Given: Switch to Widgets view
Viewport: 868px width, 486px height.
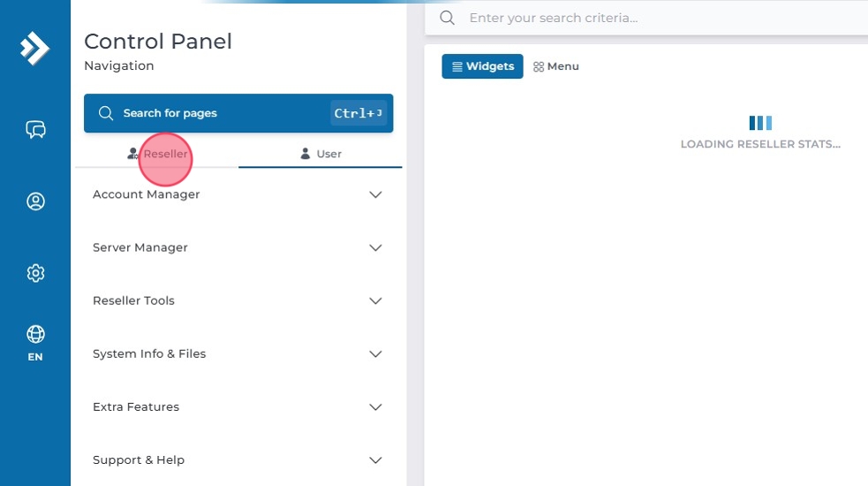Looking at the screenshot, I should pos(482,66).
